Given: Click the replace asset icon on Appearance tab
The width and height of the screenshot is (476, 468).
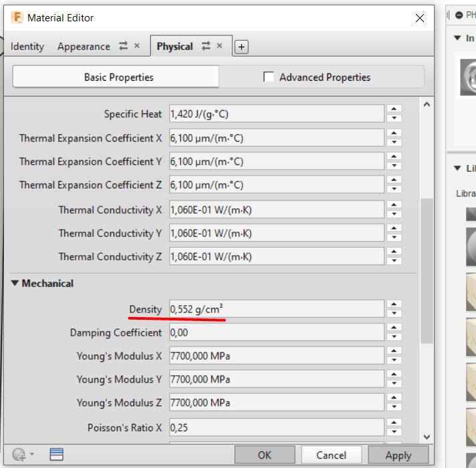Looking at the screenshot, I should point(124,46).
